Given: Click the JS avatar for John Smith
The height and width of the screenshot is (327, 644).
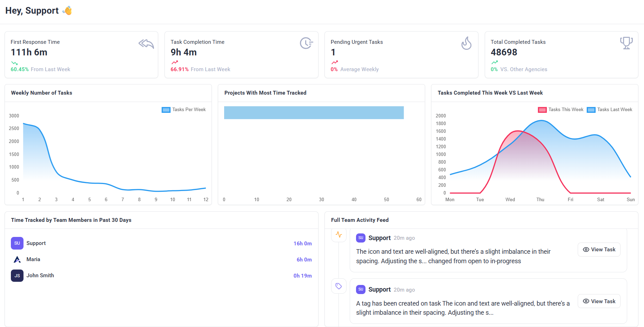Looking at the screenshot, I should pyautogui.click(x=17, y=275).
